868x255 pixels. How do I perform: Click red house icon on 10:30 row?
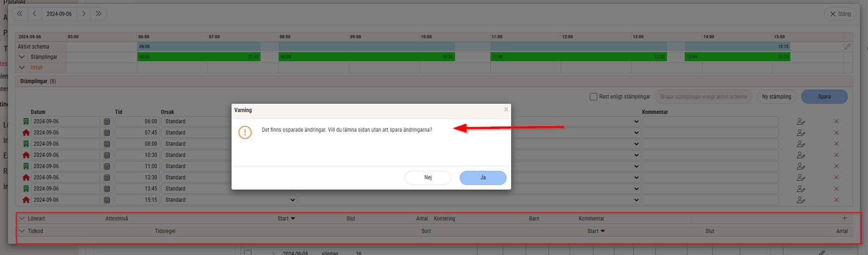tap(26, 155)
